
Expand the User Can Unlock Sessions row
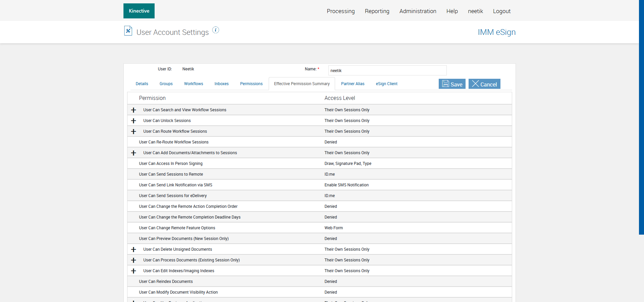pyautogui.click(x=133, y=121)
